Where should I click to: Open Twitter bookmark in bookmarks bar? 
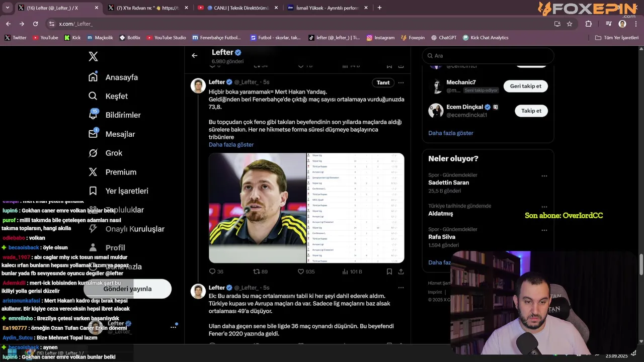tap(16, 38)
